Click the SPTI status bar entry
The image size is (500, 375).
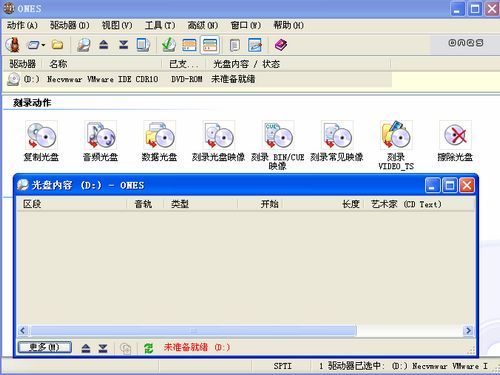(x=282, y=366)
